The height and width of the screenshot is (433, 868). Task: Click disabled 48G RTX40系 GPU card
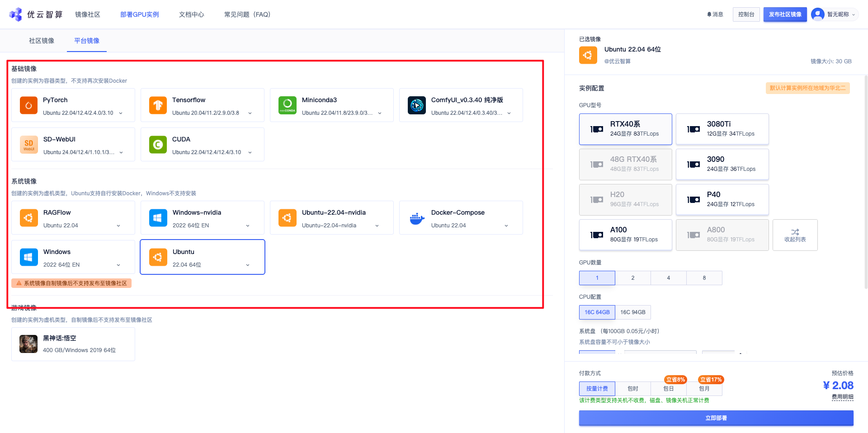click(x=626, y=165)
